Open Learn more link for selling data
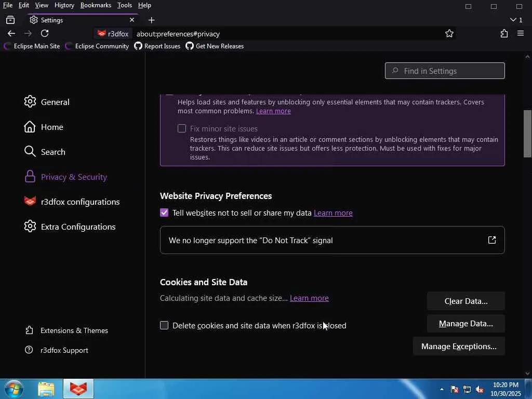Image resolution: width=532 pixels, height=399 pixels. point(333,212)
